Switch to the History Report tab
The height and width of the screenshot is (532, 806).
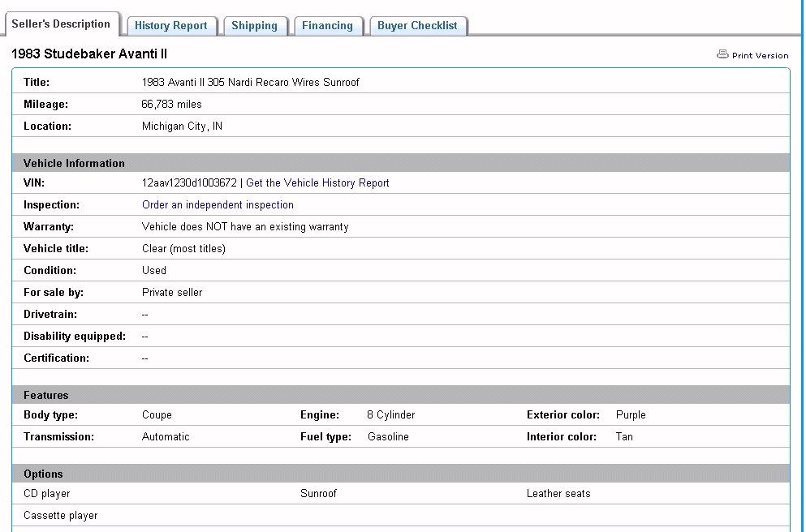tap(171, 26)
